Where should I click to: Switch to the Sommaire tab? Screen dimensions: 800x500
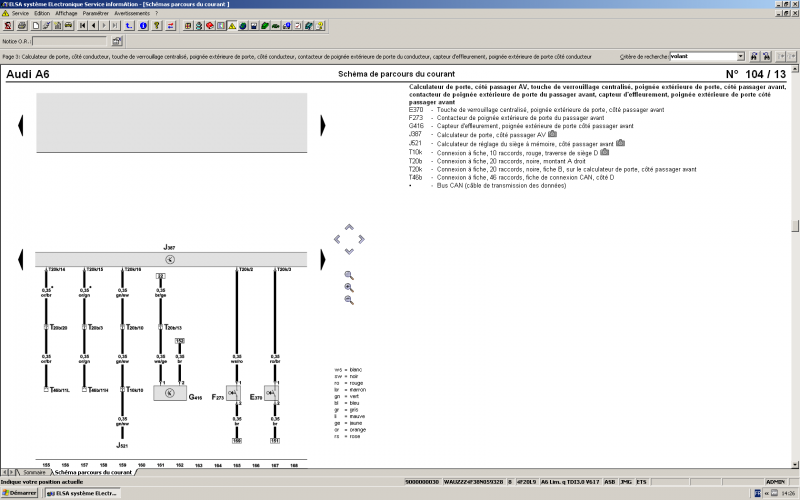34,472
